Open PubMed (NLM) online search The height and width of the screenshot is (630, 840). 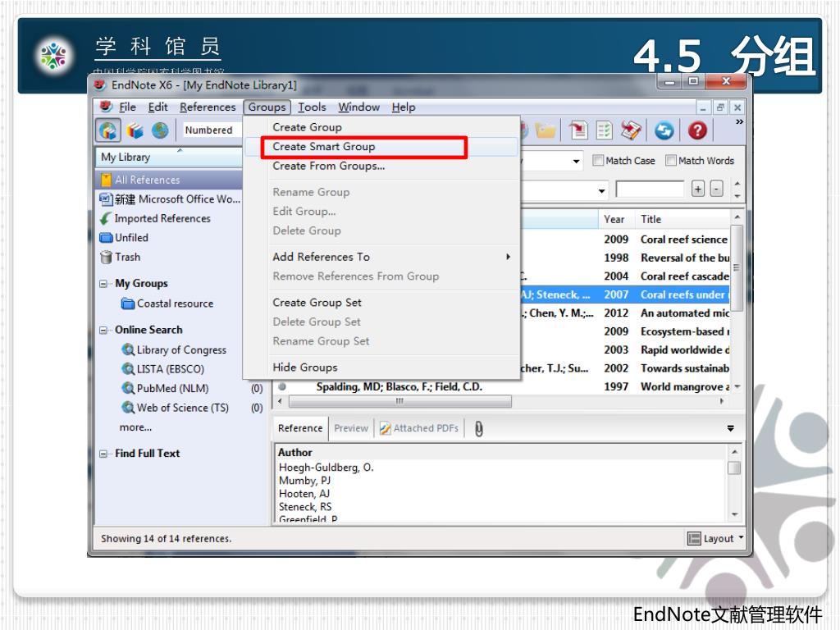tap(166, 388)
